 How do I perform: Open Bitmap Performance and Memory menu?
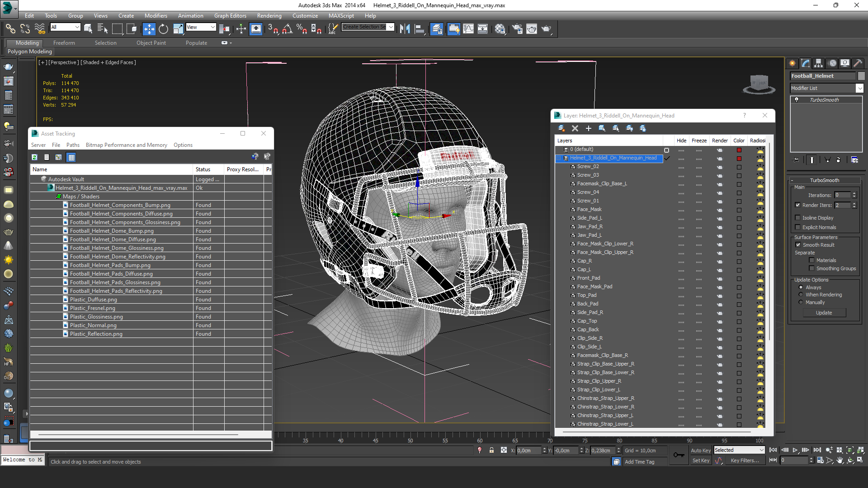tap(126, 145)
